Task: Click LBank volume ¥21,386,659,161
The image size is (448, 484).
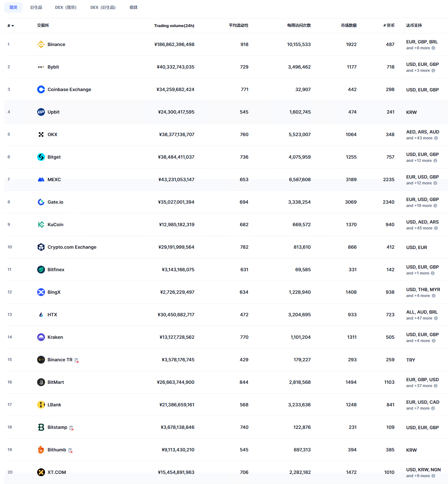Action: (x=177, y=405)
